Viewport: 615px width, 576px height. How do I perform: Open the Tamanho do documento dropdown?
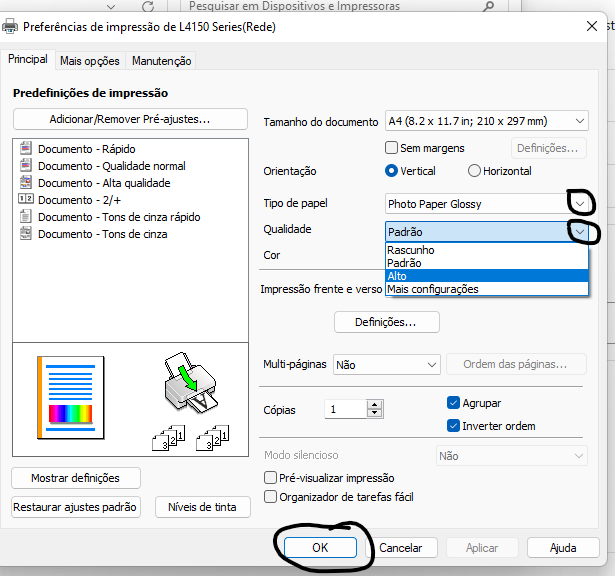486,122
